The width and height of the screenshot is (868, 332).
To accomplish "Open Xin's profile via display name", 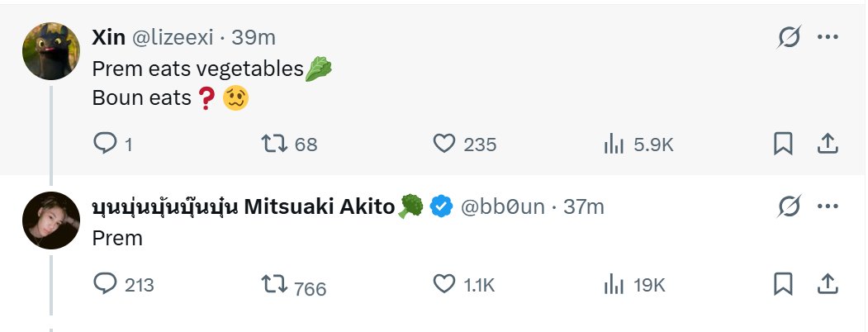I will click(108, 38).
